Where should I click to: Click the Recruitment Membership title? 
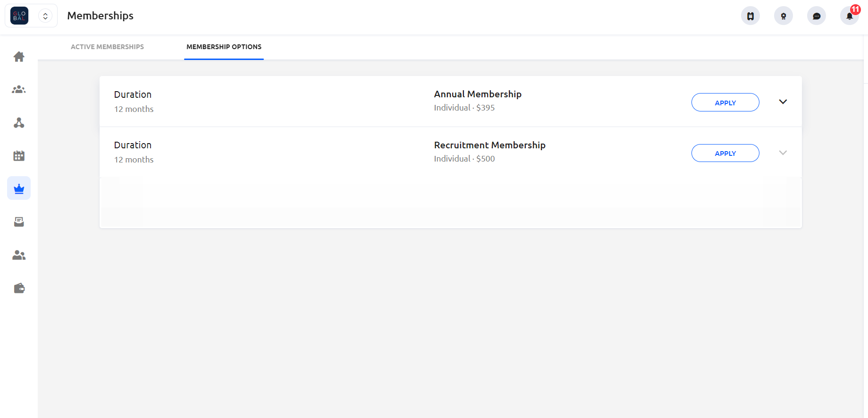(490, 145)
